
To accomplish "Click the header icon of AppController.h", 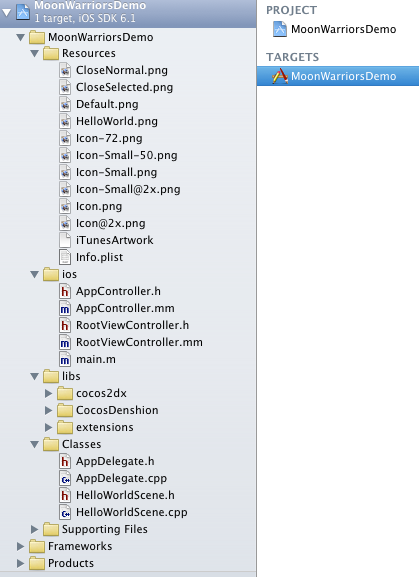I will [x=65, y=291].
